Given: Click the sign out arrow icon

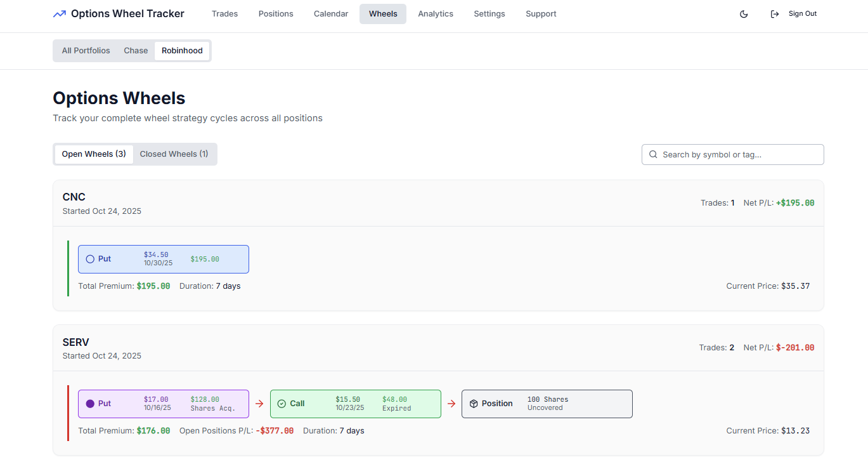Looking at the screenshot, I should tap(774, 13).
